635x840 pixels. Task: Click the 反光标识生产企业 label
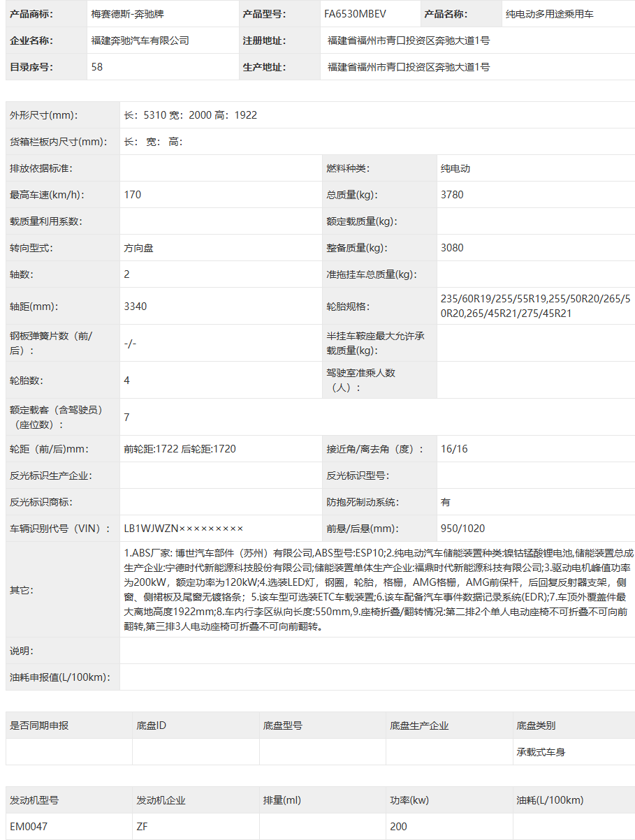(51, 476)
